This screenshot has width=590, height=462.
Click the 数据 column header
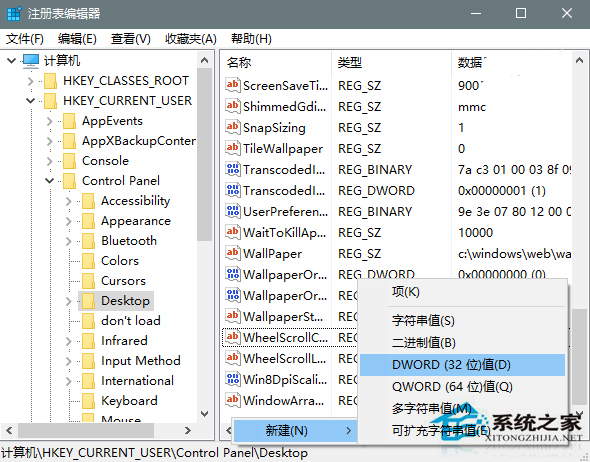[x=511, y=62]
